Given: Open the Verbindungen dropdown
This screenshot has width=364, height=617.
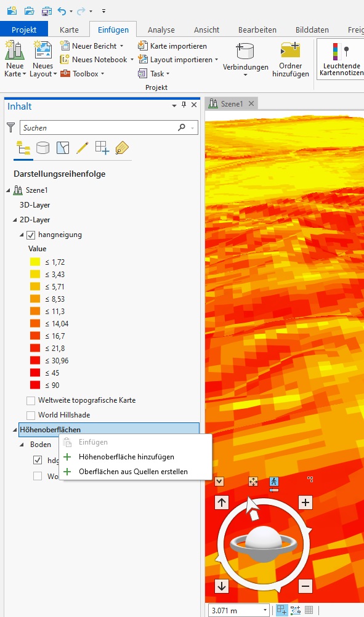Looking at the screenshot, I should [245, 59].
